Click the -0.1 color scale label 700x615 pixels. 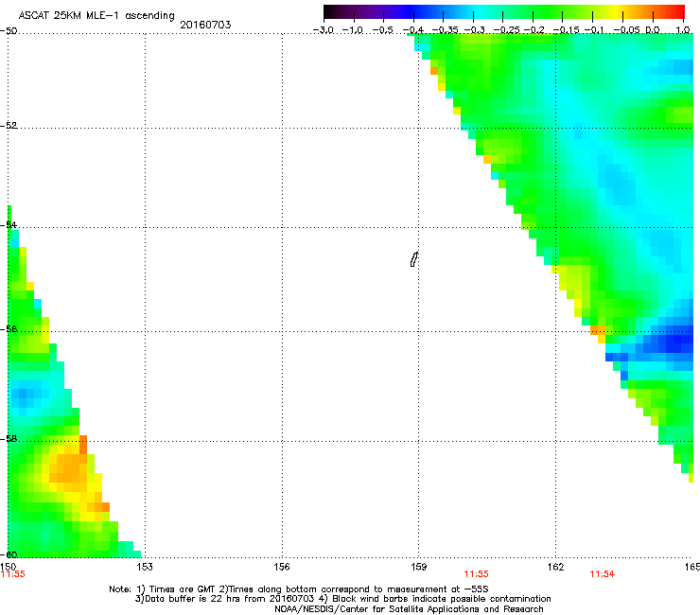tap(594, 30)
